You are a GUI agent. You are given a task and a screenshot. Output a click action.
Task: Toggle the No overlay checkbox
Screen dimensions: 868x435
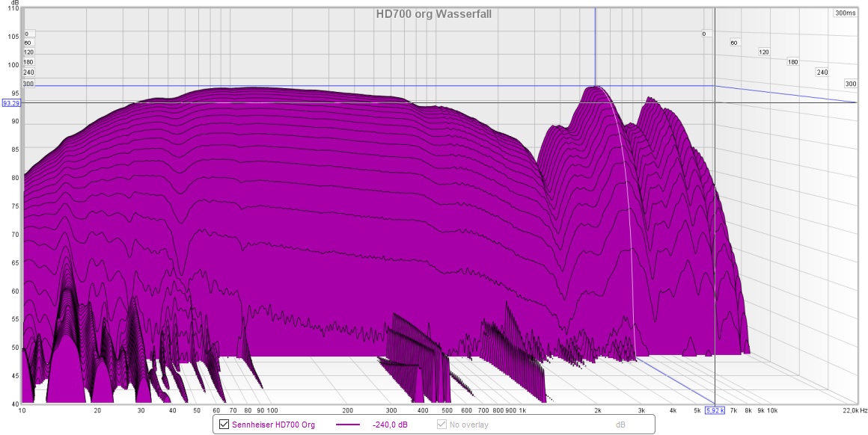pyautogui.click(x=441, y=425)
